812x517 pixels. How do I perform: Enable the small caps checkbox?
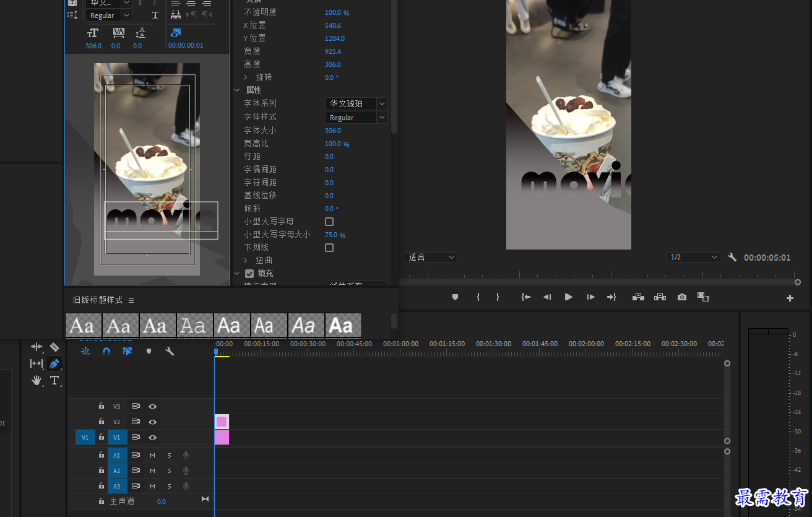tap(329, 222)
